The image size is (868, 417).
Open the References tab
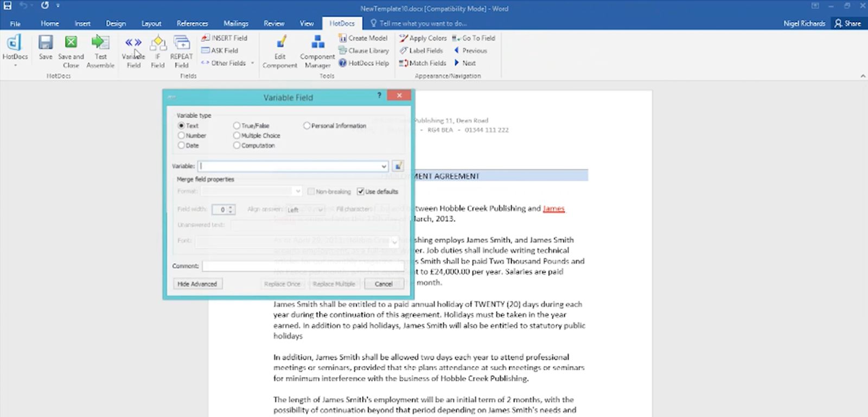point(192,23)
